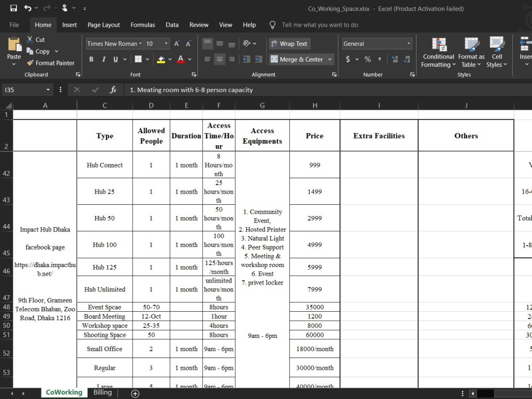Image resolution: width=532 pixels, height=399 pixels.
Task: Switch to the Insert tab
Action: point(69,25)
